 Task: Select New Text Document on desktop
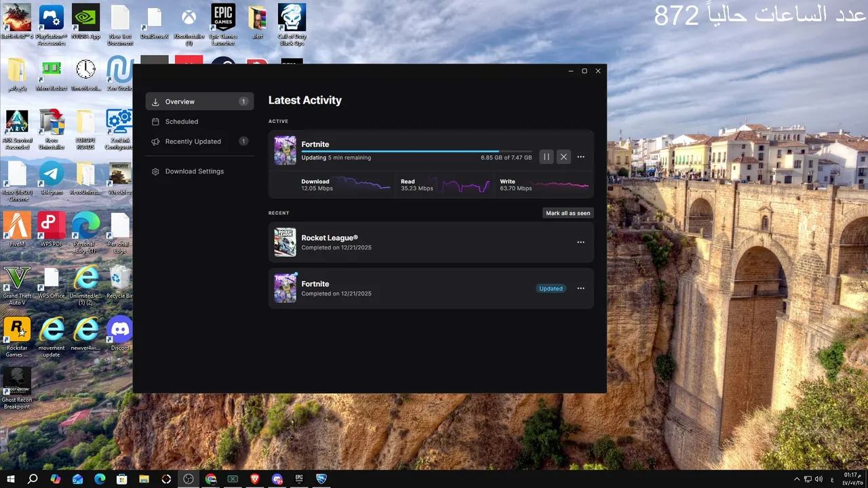pos(120,25)
